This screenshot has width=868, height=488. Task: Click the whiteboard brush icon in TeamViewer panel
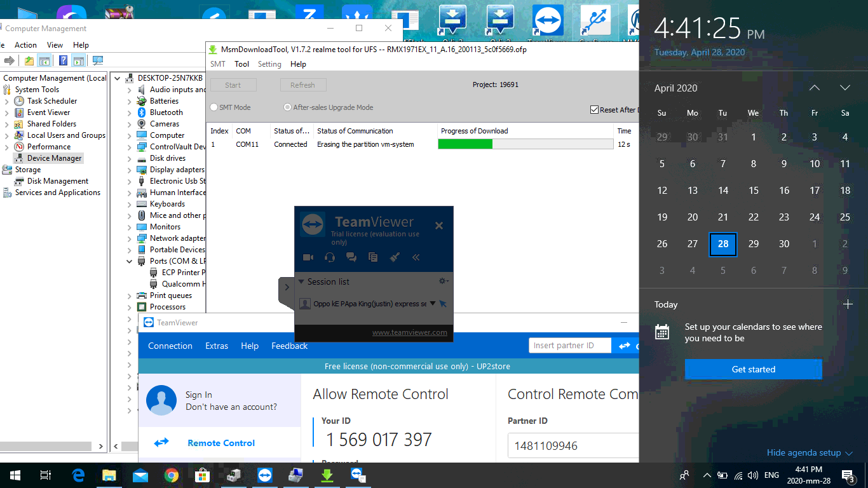395,257
